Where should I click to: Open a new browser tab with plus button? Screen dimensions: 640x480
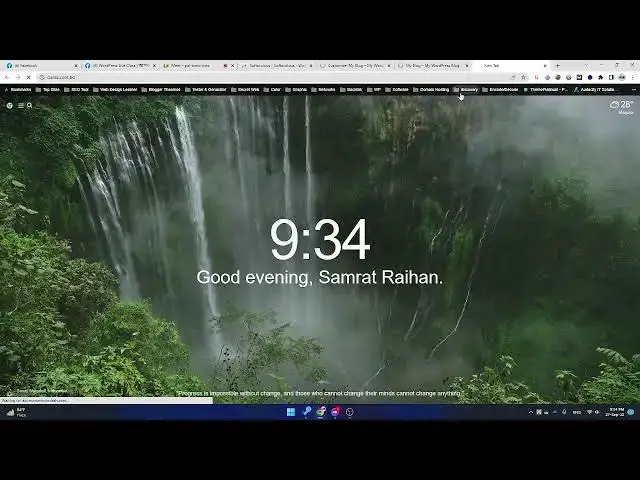click(x=558, y=65)
